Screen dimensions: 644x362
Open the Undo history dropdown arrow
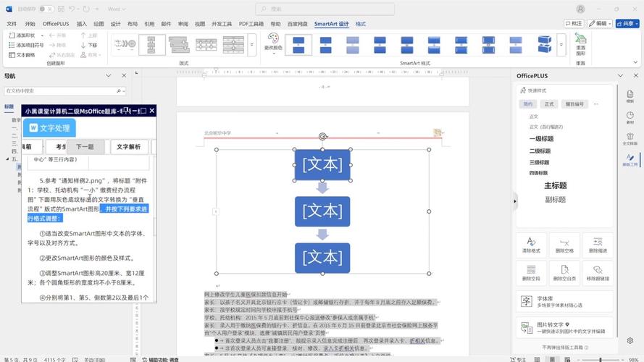(78, 9)
